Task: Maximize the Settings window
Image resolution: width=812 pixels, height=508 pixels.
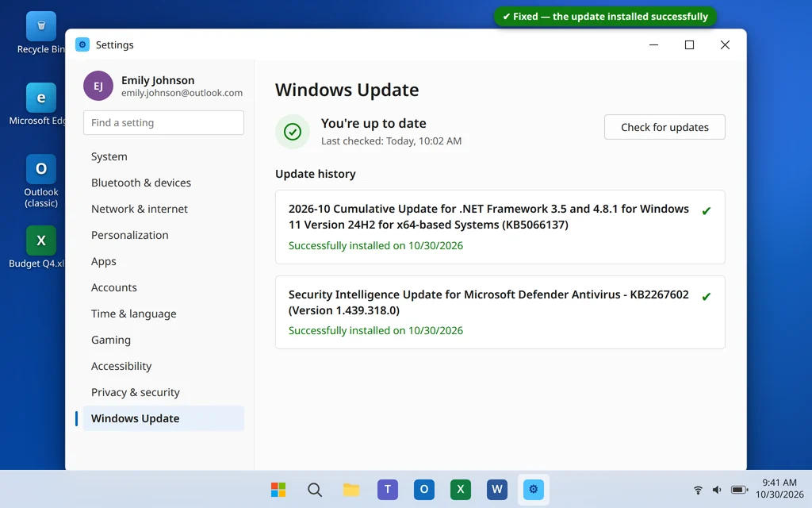Action: pyautogui.click(x=689, y=44)
